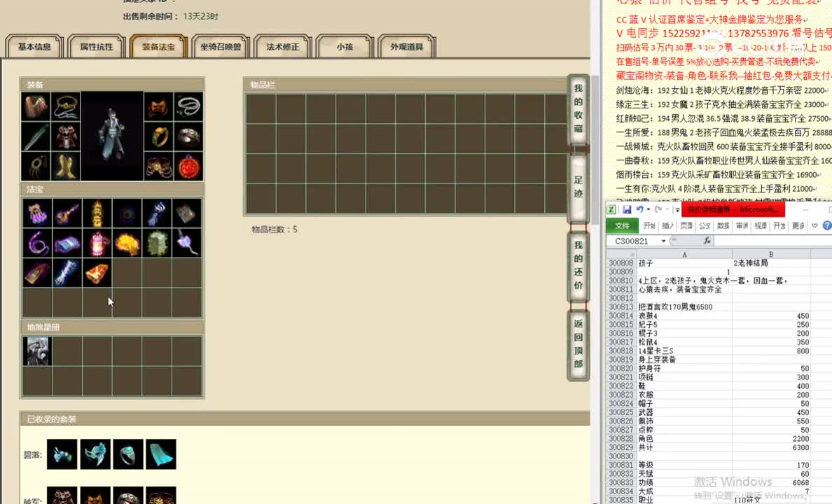Click the 我的收藏 side button

(x=578, y=108)
